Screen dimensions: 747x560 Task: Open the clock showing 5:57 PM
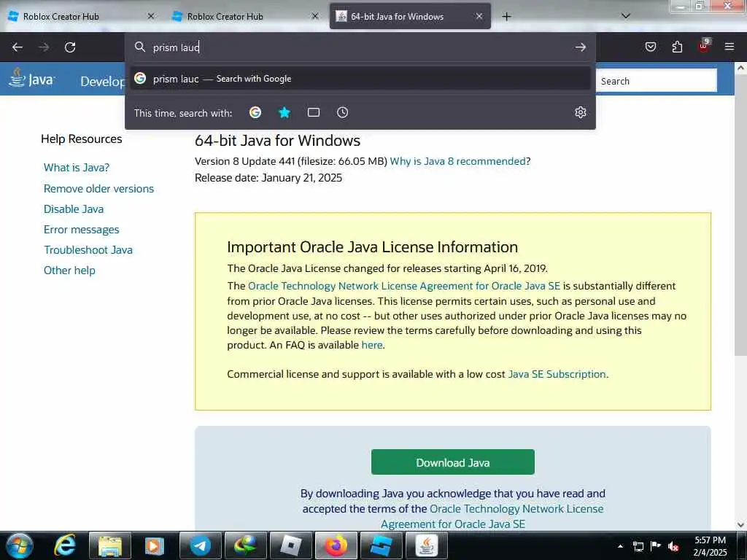[710, 546]
